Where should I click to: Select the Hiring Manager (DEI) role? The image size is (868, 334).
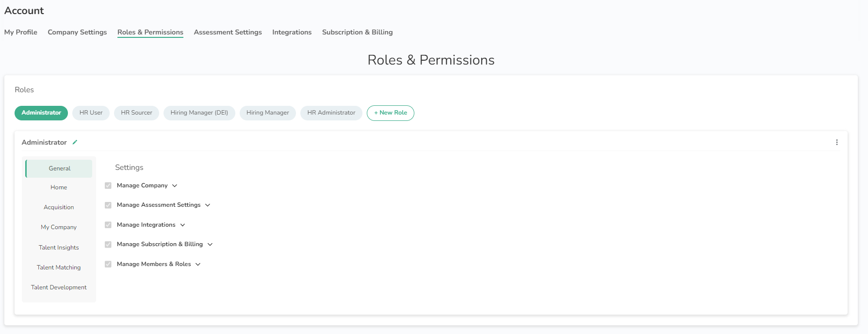tap(199, 113)
